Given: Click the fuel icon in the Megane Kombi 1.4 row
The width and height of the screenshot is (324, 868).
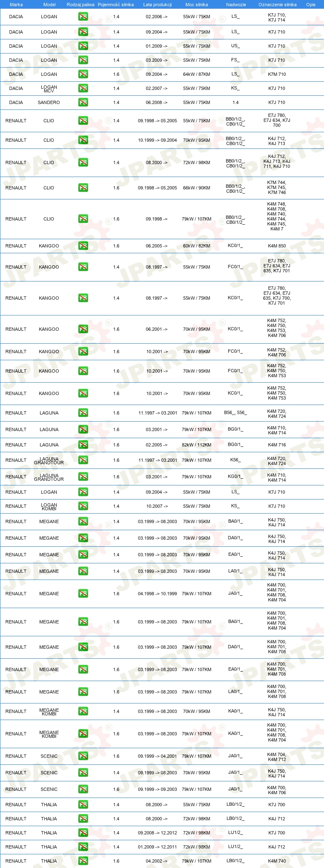Looking at the screenshot, I should 83,711.
